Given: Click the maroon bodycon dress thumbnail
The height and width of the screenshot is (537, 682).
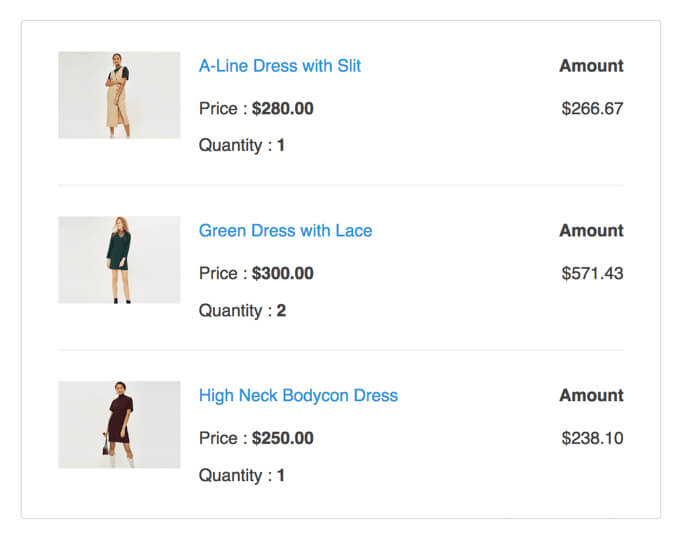Looking at the screenshot, I should pos(119,425).
